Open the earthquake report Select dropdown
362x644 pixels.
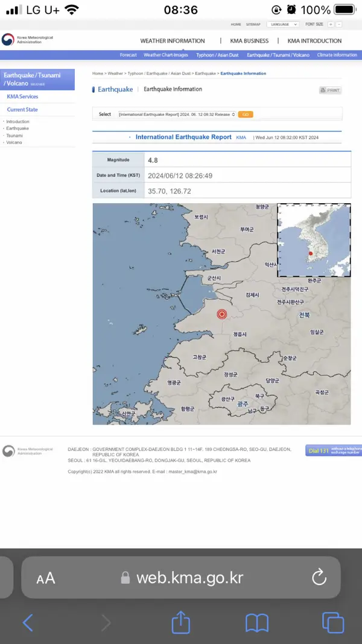177,114
